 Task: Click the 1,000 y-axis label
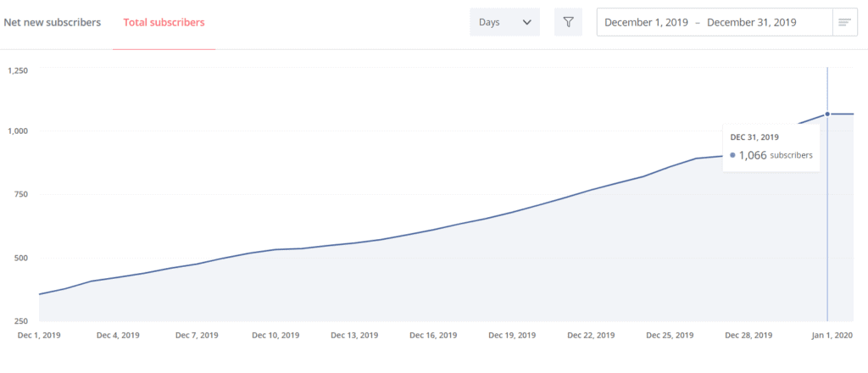(x=18, y=131)
